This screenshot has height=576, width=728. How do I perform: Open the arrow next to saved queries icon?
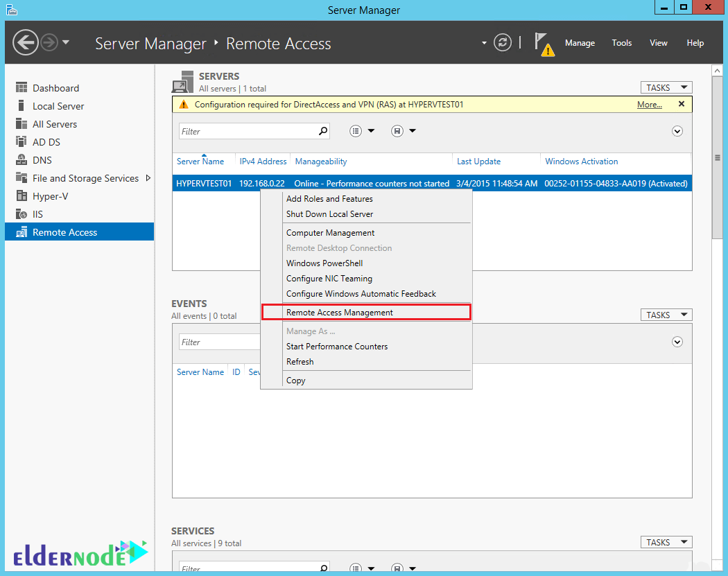413,131
